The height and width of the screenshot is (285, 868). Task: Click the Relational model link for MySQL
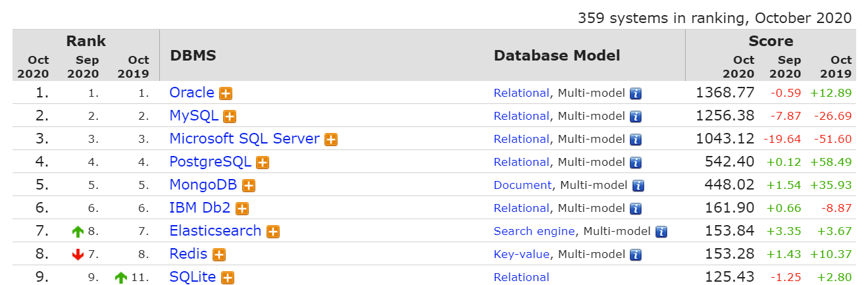[x=521, y=117]
